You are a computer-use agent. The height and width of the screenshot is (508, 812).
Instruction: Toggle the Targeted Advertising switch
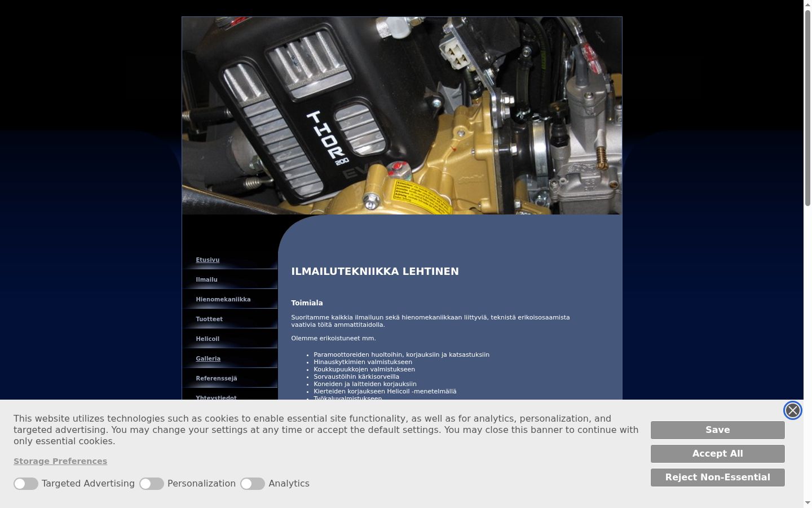click(x=26, y=484)
